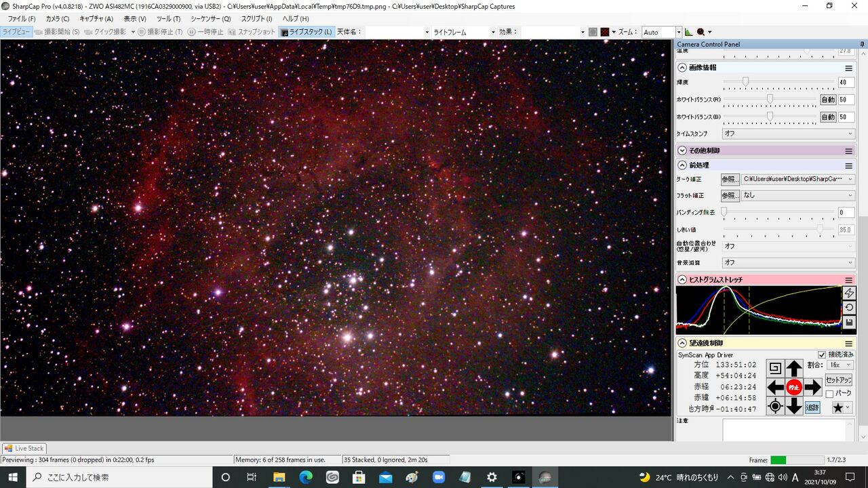Click 参照 browse button for フラット補正
868x488 pixels.
(x=729, y=195)
